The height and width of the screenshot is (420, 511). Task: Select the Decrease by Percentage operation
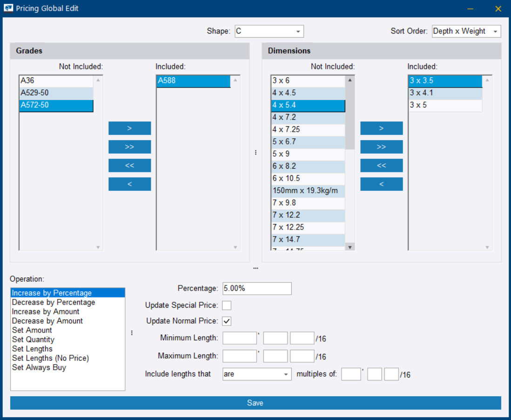tap(54, 302)
